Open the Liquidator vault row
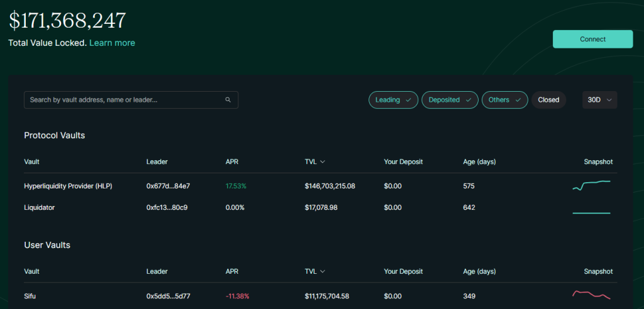Viewport: 644px width, 309px height. pos(39,207)
